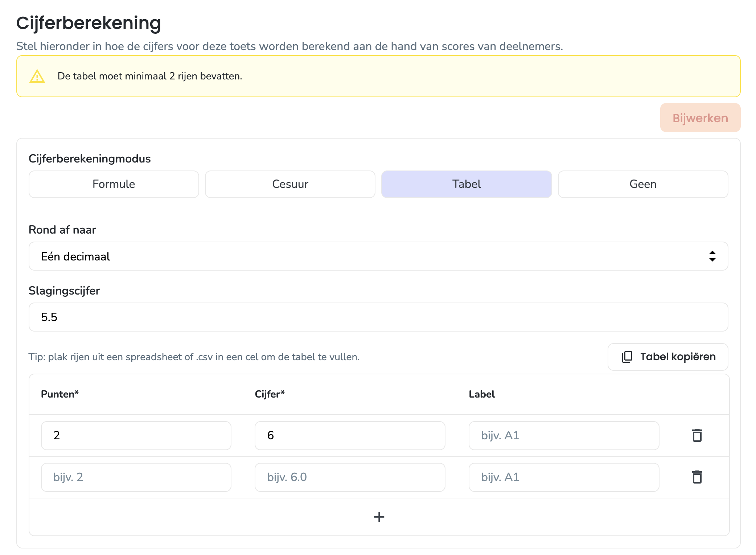
Task: Click the 'Cijfer*' column header
Action: click(270, 394)
